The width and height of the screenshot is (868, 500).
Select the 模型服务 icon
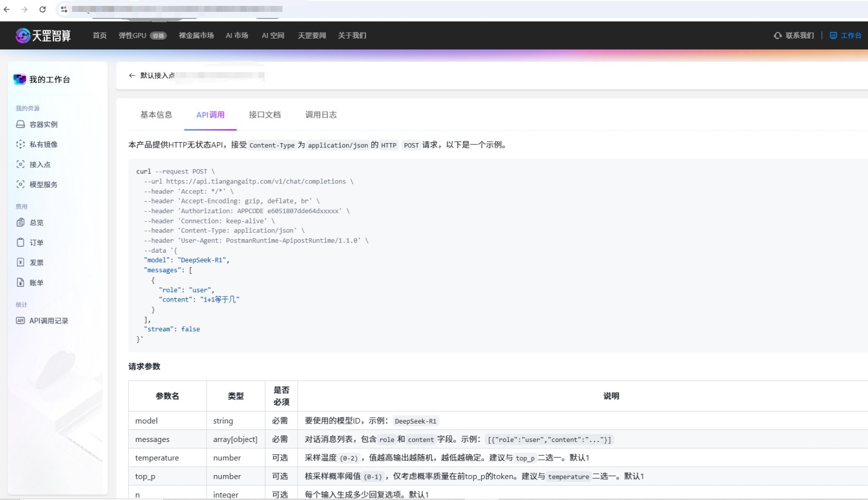tap(20, 184)
